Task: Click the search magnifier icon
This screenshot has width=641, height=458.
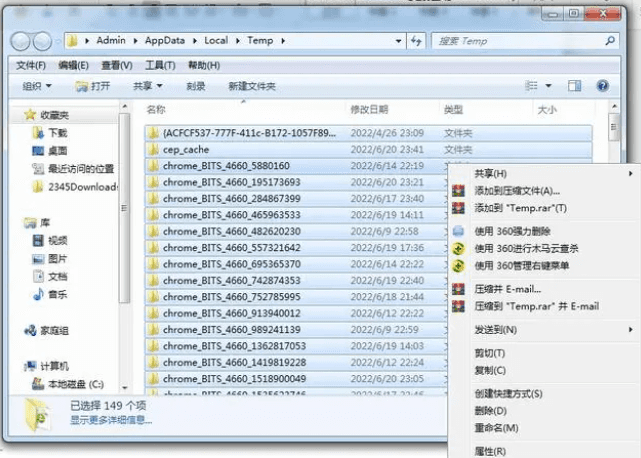Action: click(610, 41)
